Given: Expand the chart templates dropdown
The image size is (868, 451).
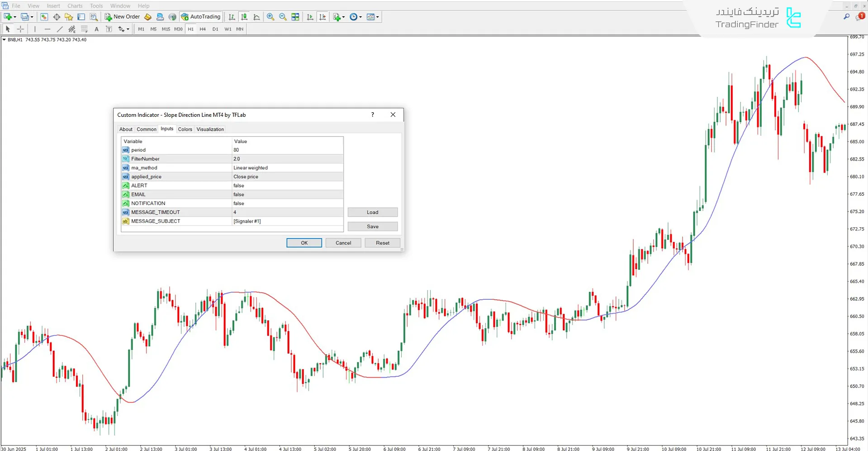Looking at the screenshot, I should 378,17.
